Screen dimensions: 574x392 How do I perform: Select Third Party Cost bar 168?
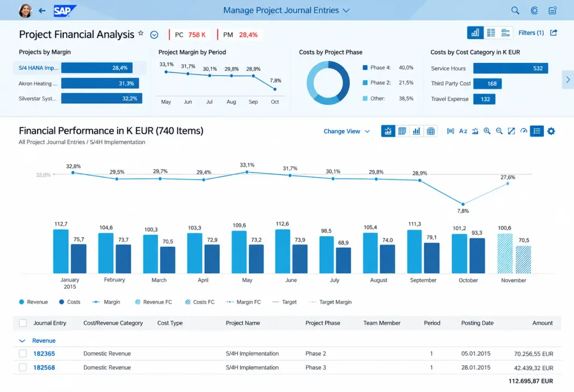[x=487, y=84]
